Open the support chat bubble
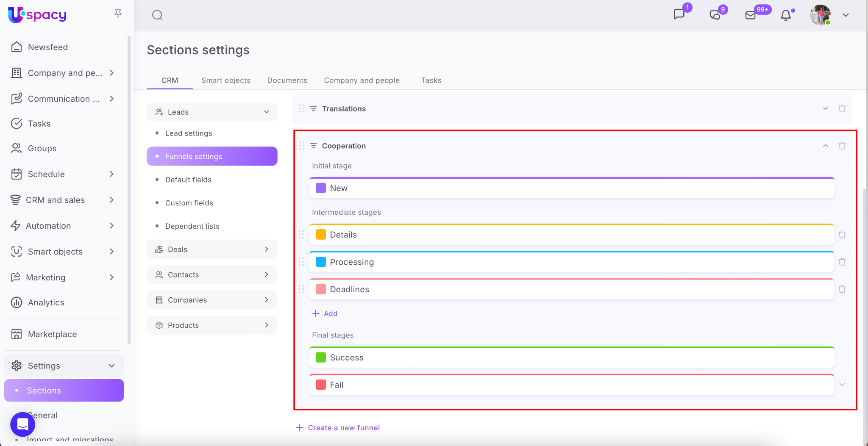This screenshot has width=868, height=446. click(x=22, y=424)
